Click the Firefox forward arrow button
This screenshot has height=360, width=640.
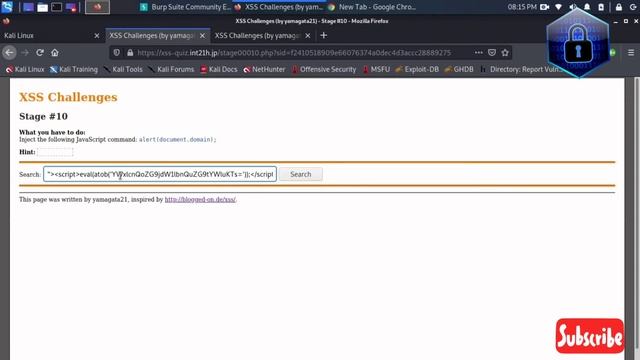pos(25,53)
